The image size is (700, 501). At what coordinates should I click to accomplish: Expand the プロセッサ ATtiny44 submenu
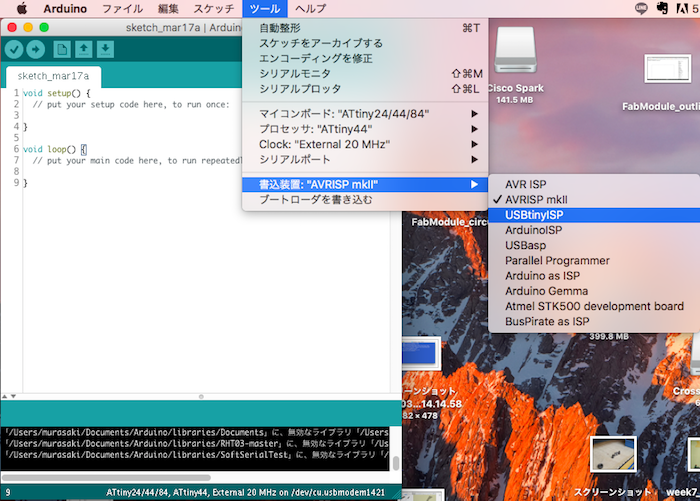pos(365,129)
